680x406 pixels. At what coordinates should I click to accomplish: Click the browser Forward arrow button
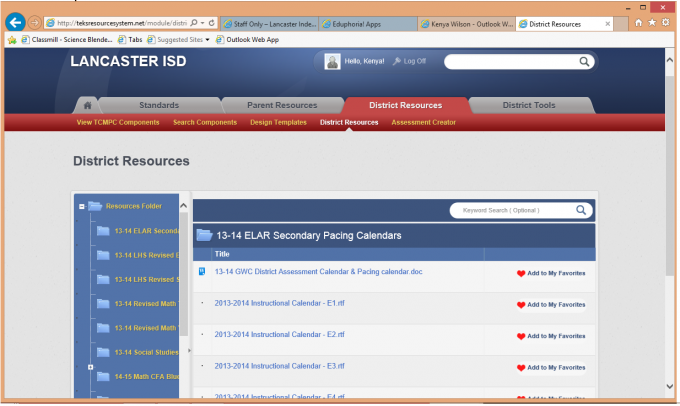(x=35, y=23)
